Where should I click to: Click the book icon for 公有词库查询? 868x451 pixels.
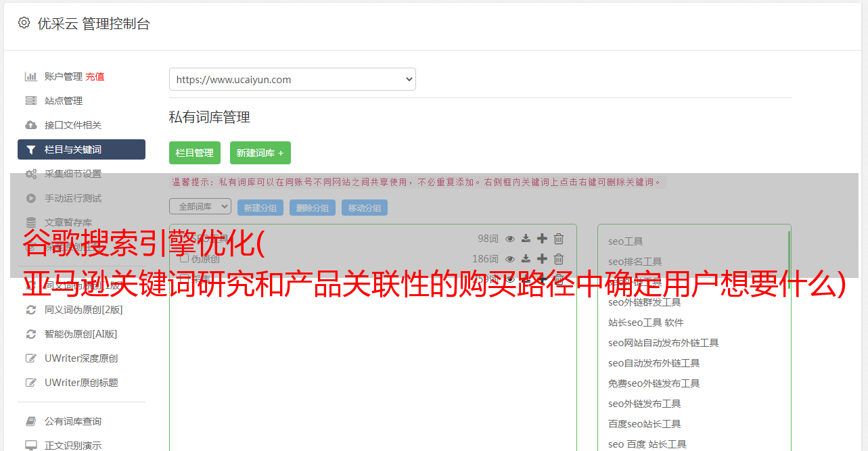pyautogui.click(x=30, y=421)
